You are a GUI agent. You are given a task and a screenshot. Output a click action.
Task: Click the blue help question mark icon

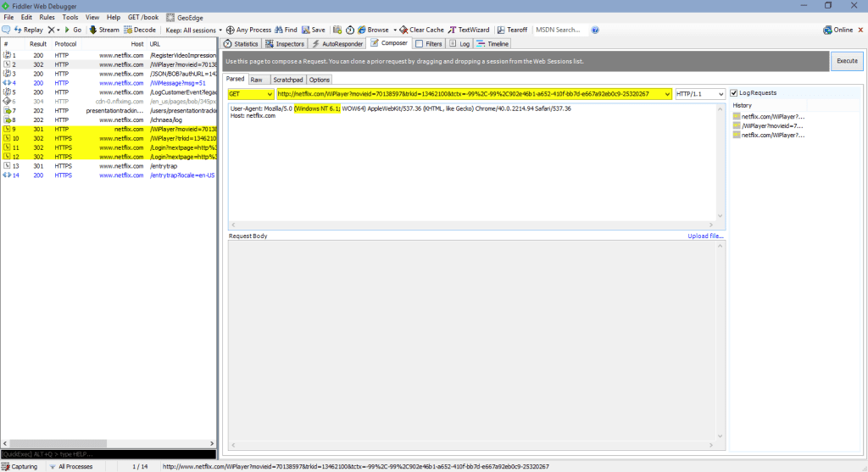pyautogui.click(x=595, y=30)
